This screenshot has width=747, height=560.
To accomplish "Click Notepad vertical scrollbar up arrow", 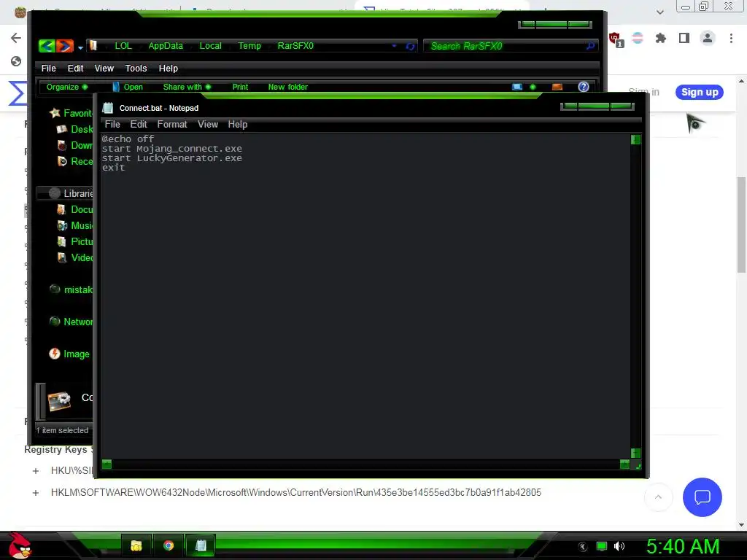I will [635, 139].
